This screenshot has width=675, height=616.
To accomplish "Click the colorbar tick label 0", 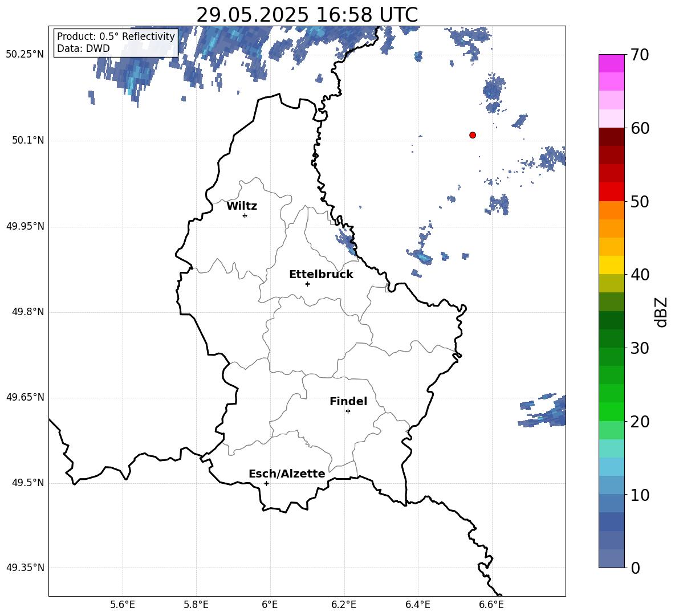I will [x=635, y=568].
